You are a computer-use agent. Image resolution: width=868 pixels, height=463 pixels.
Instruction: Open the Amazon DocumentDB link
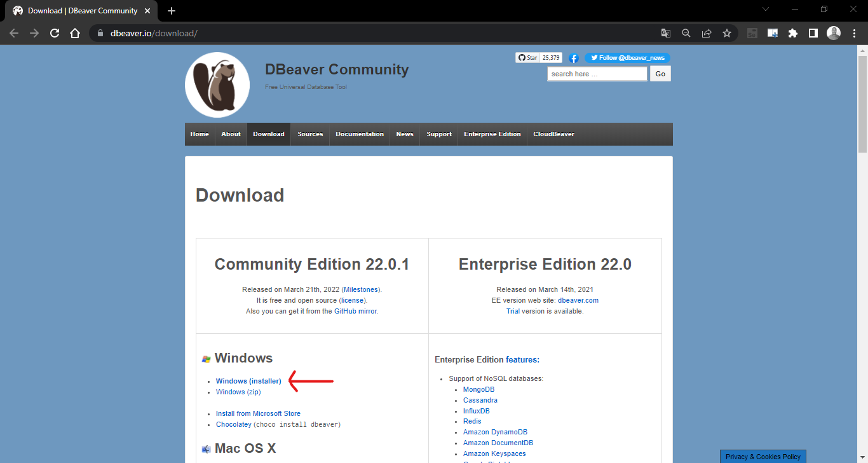tap(498, 443)
